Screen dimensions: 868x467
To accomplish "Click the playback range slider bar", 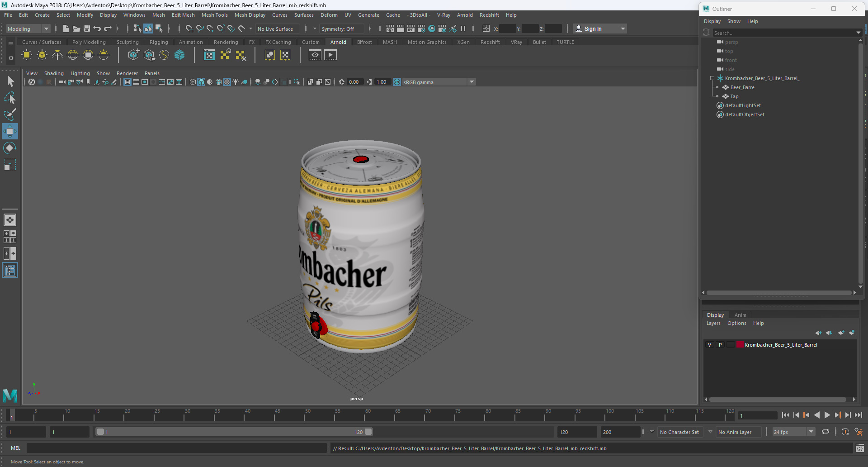I will (234, 432).
